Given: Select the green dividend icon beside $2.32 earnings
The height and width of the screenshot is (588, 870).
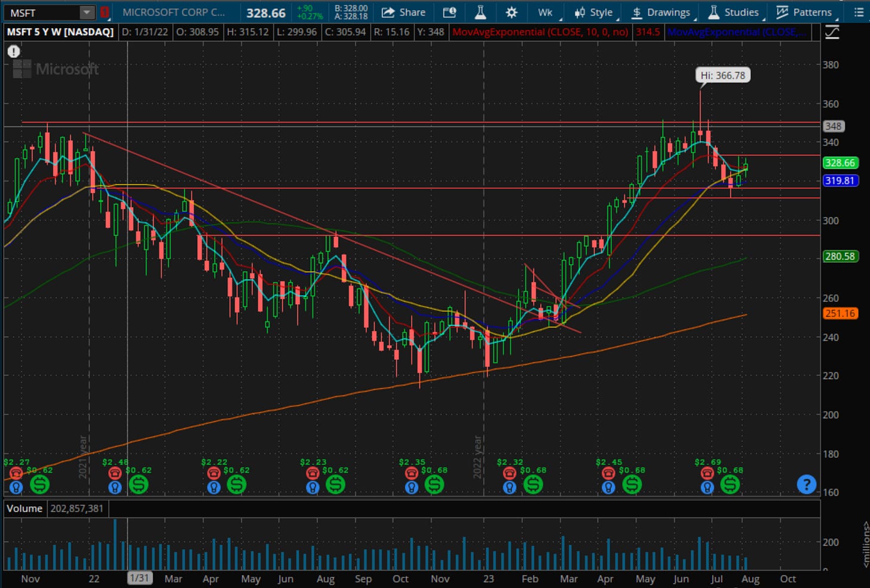Looking at the screenshot, I should point(533,485).
